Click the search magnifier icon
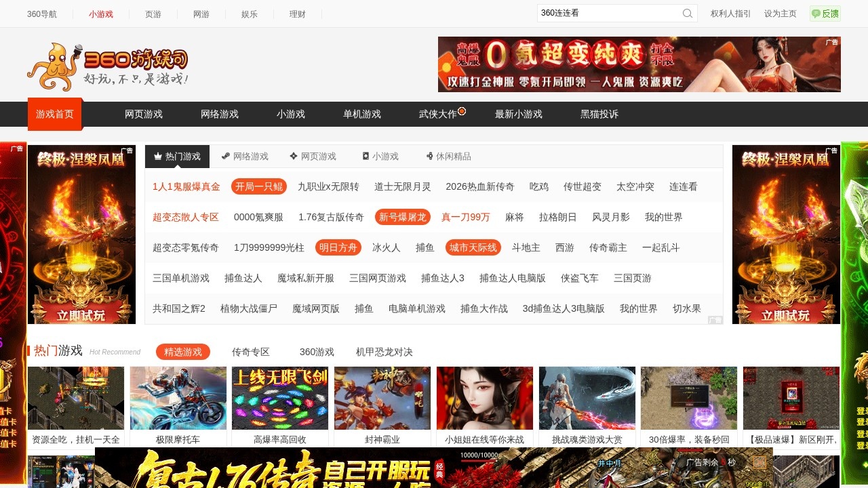The height and width of the screenshot is (488, 868). coord(688,14)
